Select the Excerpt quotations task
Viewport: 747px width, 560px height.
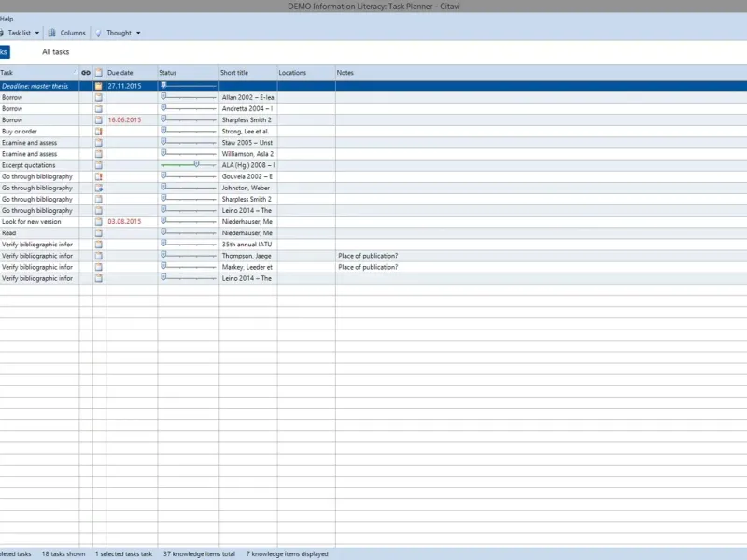29,165
